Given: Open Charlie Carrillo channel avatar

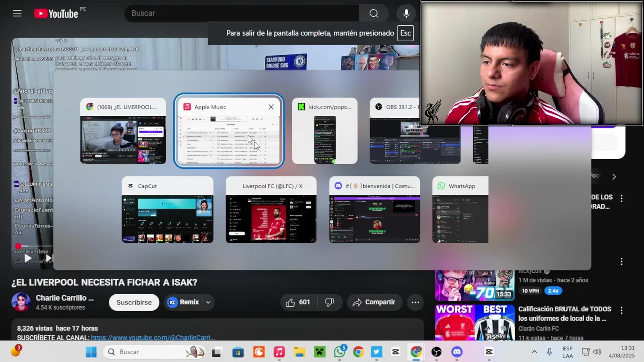Looking at the screenshot, I should (x=21, y=302).
